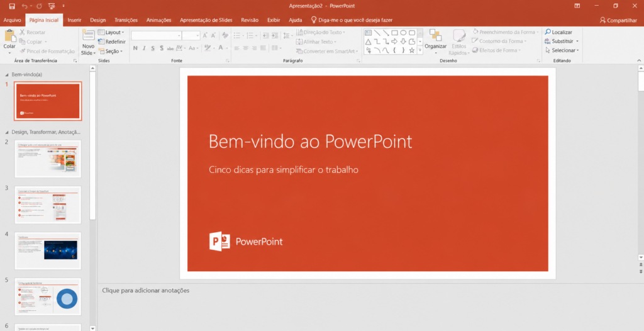The height and width of the screenshot is (331, 644).
Task: Click the Colar paste icon
Action: point(9,36)
